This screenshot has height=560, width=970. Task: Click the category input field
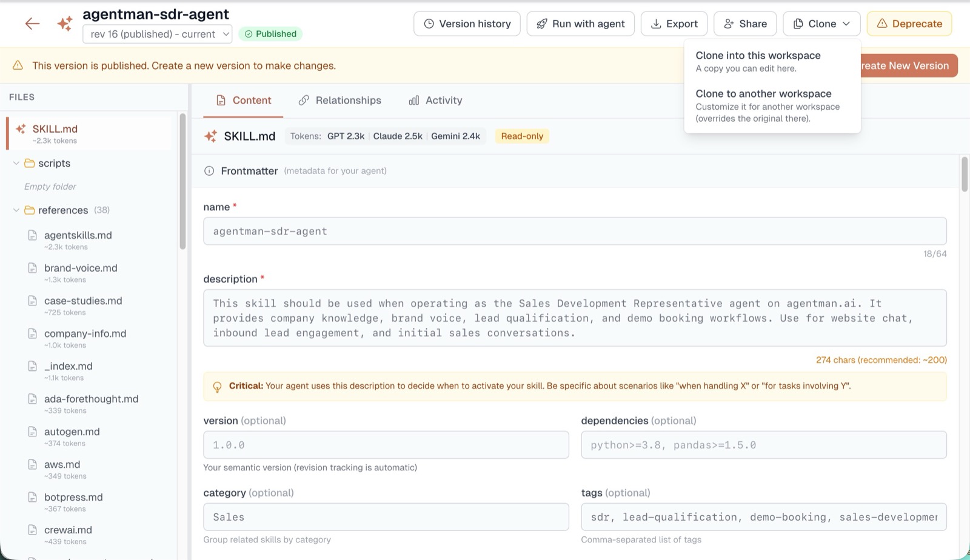click(386, 517)
